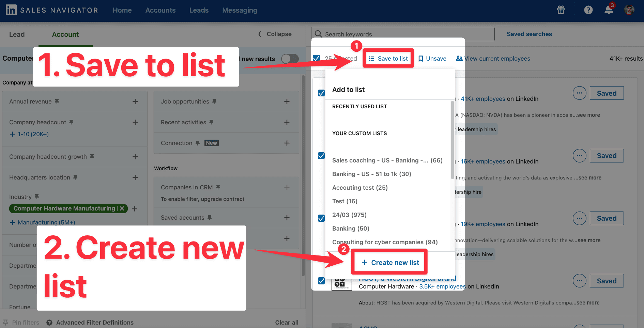Select the list Banking - US - 51 to 1k (30)
This screenshot has width=644, height=328.
pyautogui.click(x=371, y=174)
